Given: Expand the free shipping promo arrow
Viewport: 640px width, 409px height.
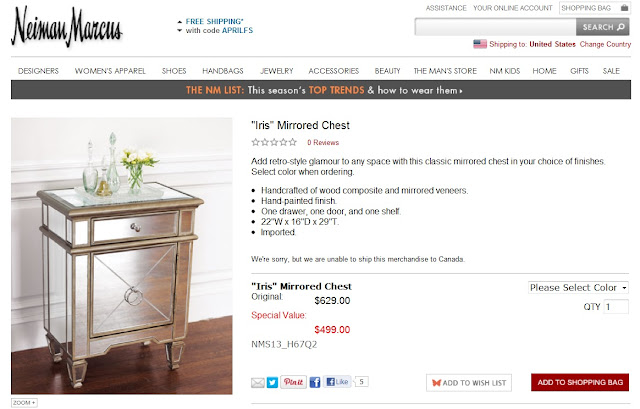Looking at the screenshot, I should (180, 22).
